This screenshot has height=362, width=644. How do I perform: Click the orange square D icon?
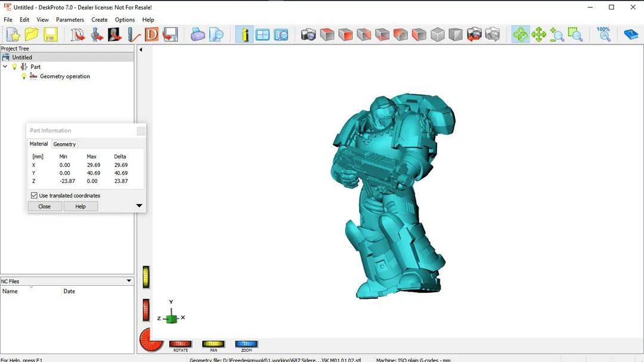151,35
